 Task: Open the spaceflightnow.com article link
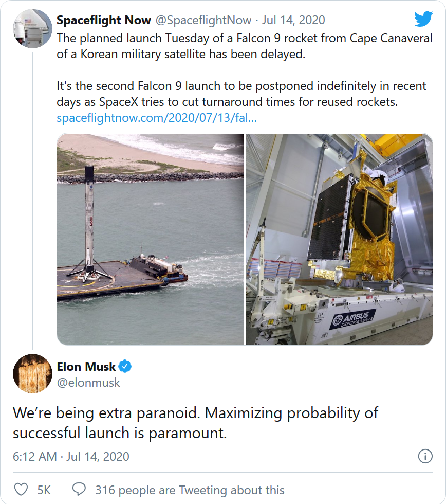[x=157, y=118]
